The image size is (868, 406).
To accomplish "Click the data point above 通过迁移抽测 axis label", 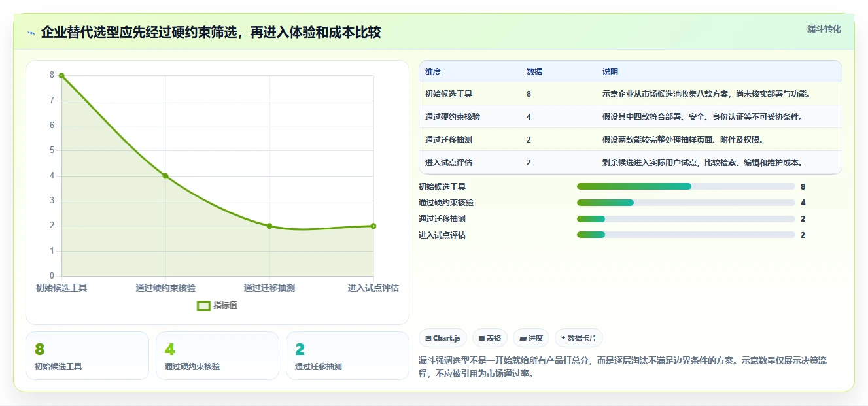I will tap(269, 226).
